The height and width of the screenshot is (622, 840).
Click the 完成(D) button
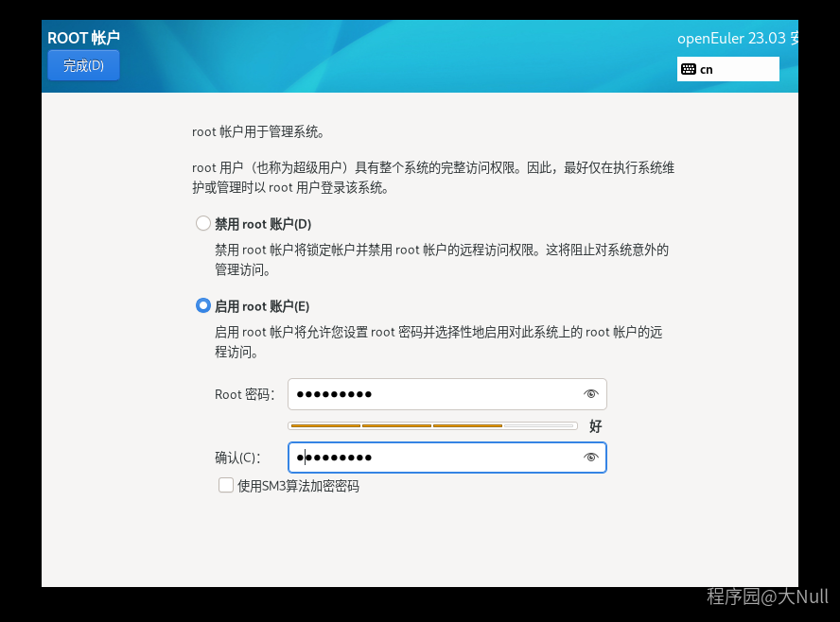83,65
